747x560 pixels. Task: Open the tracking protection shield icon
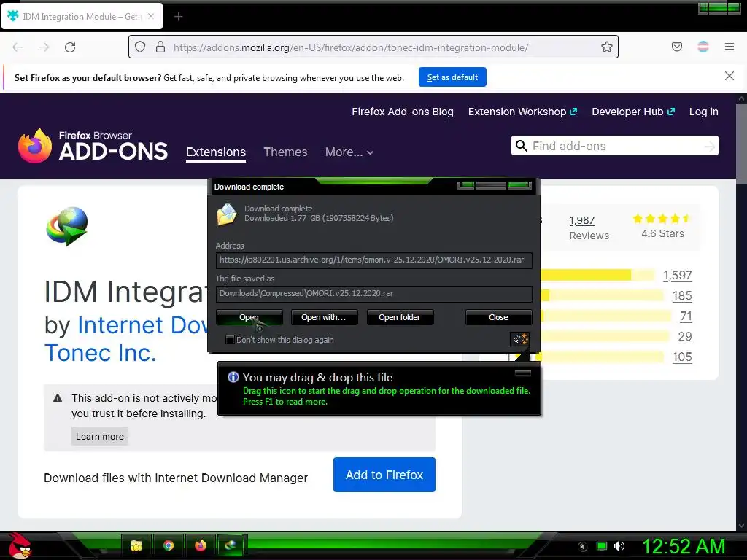139,47
